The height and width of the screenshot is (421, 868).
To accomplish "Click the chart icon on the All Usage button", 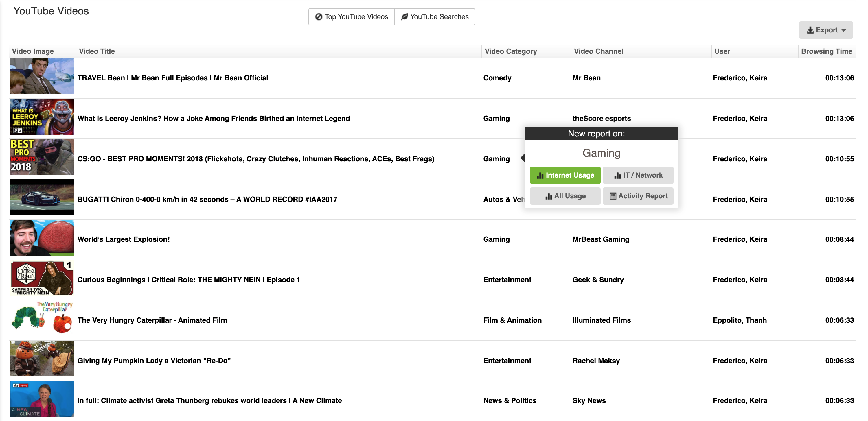I will [549, 196].
